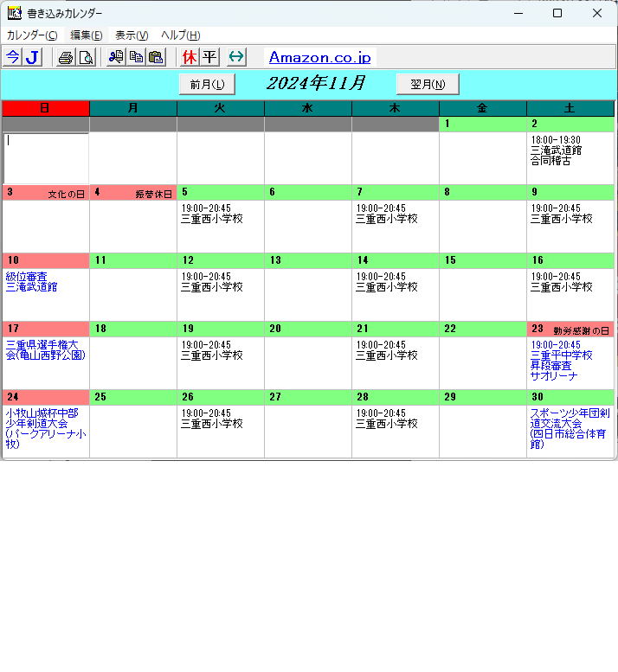
Task: Click the 平 weekday icon
Action: [x=209, y=57]
